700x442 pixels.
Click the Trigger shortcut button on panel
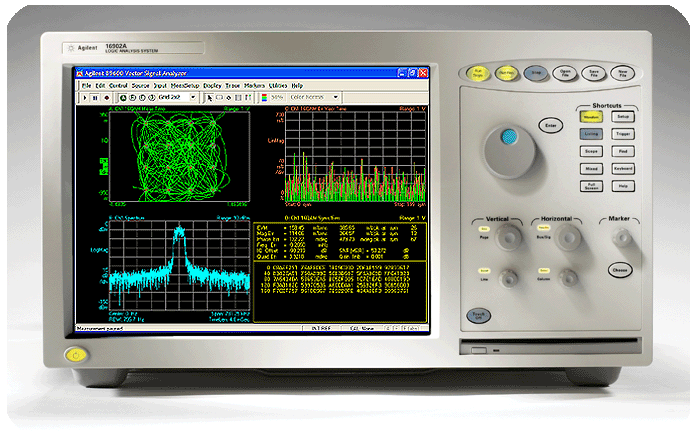[623, 134]
